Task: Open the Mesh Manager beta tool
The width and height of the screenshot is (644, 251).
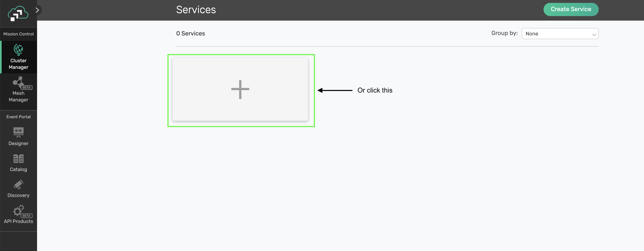Action: pos(18,90)
